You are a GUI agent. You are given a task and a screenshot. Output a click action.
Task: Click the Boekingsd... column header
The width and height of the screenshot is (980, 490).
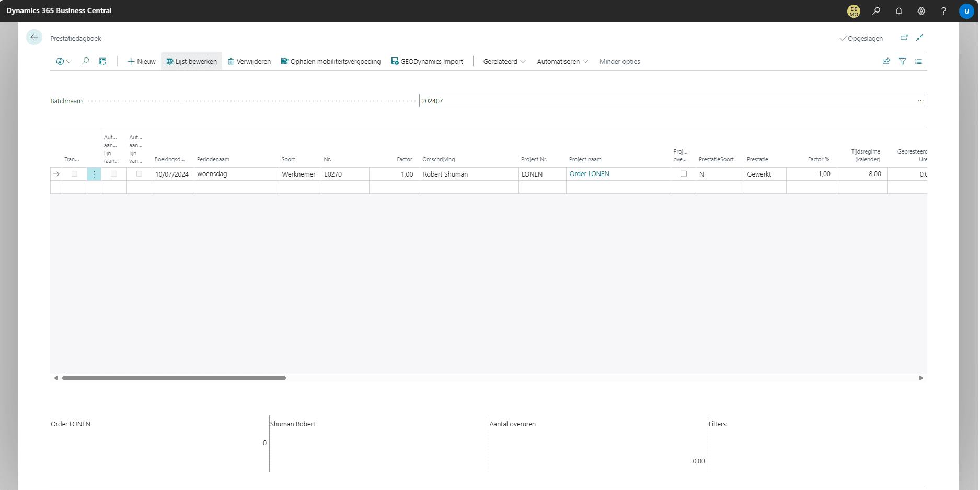pyautogui.click(x=170, y=159)
